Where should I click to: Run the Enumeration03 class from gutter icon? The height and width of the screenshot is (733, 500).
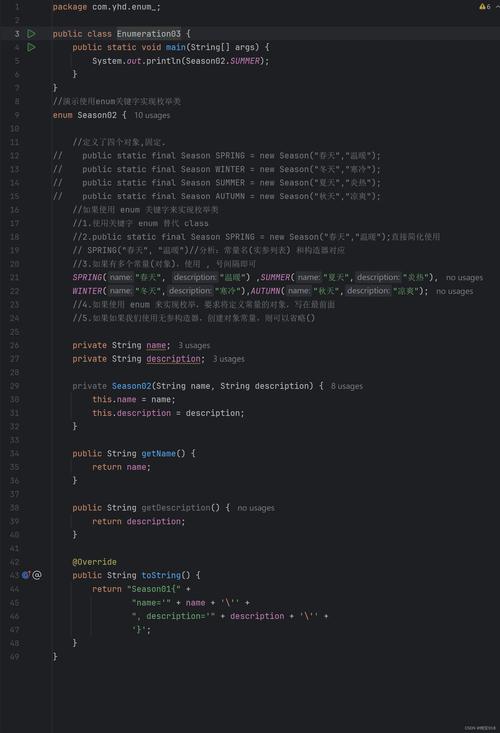tap(31, 34)
